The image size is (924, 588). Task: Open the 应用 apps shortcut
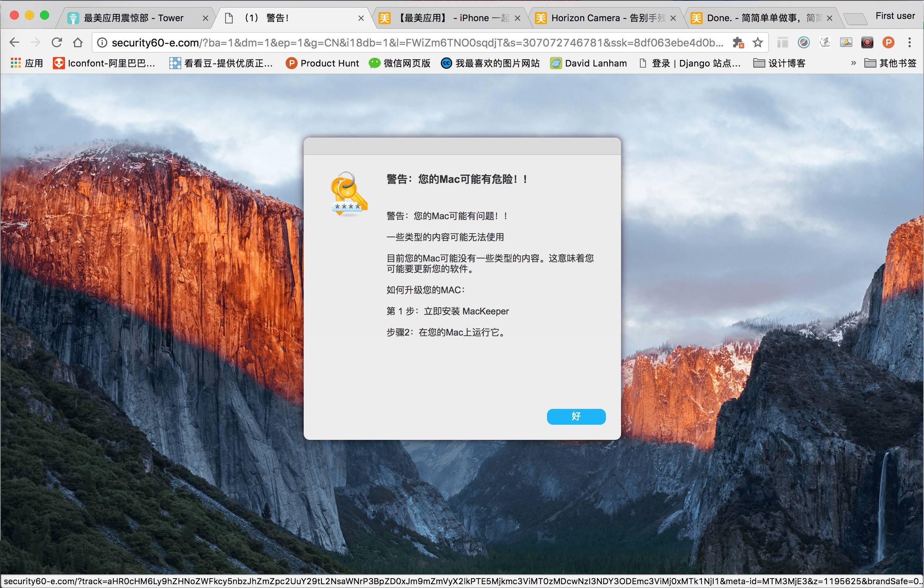26,63
